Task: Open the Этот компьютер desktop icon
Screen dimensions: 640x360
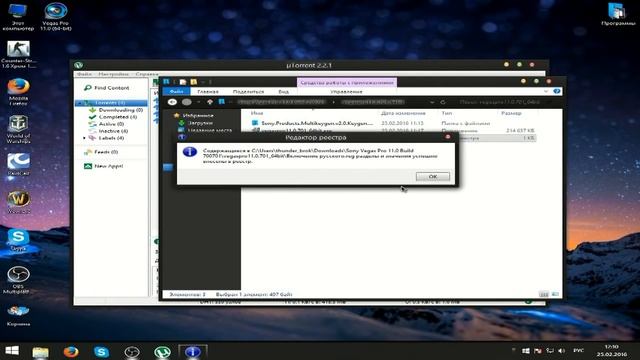Action: (18, 17)
